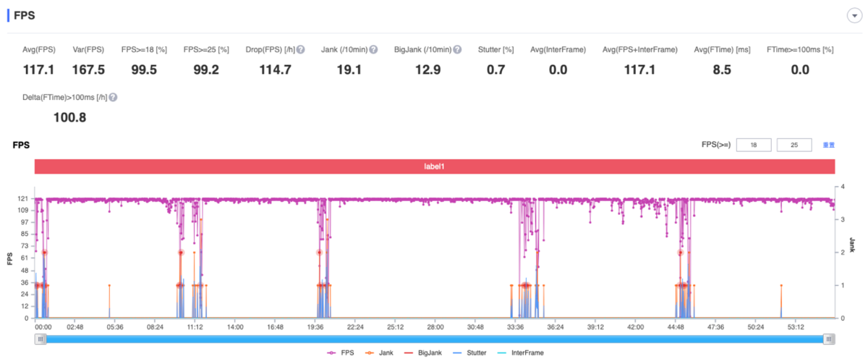Click the FTime>=100ms [%] label
Screen dimensions: 868x359
(799, 50)
